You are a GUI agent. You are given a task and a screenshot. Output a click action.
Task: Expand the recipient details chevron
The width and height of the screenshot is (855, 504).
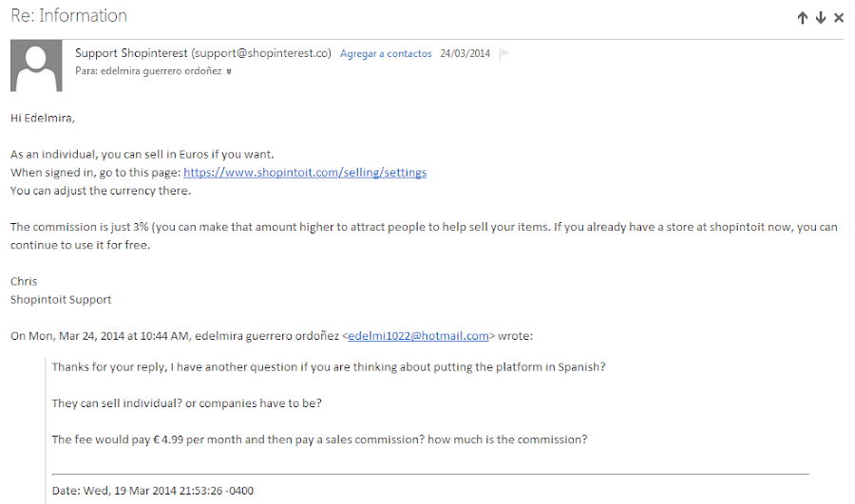229,71
